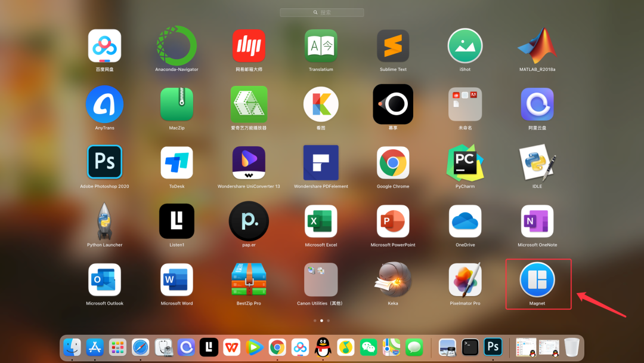Image resolution: width=644 pixels, height=363 pixels.
Task: Launch the Magnet app
Action: point(537,279)
